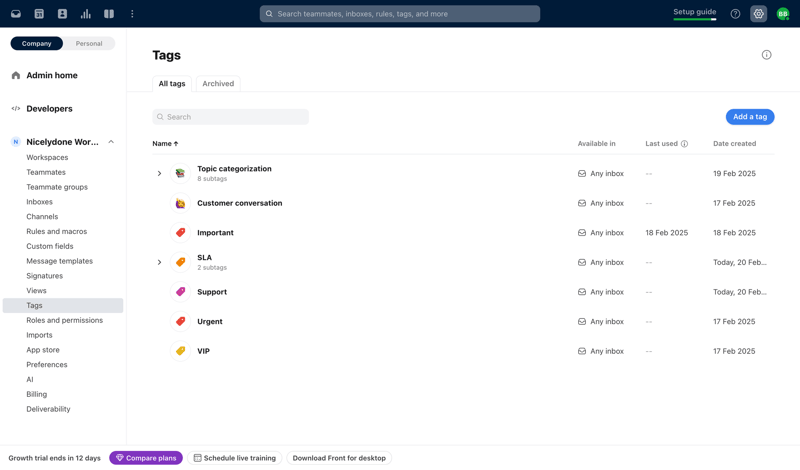Open the calendar icon in top bar
800x470 pixels.
pyautogui.click(x=39, y=14)
